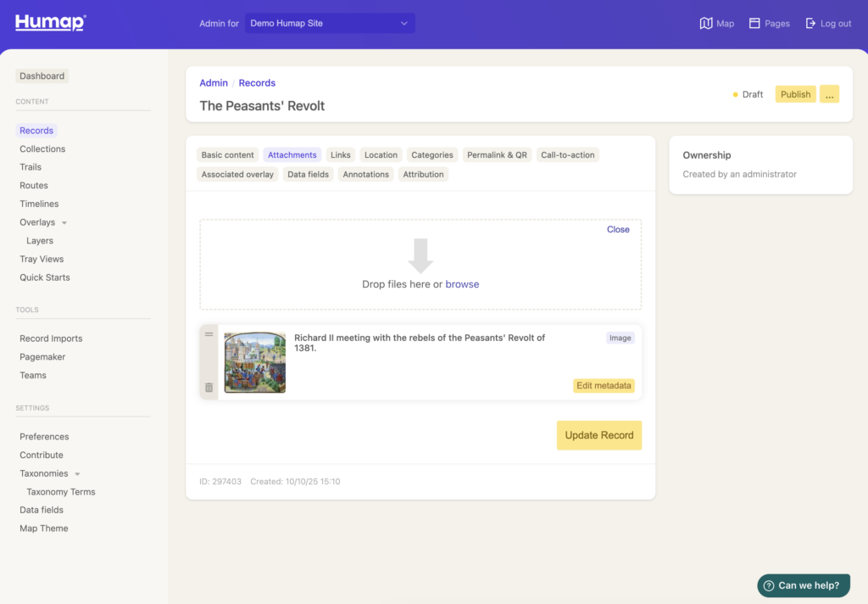868x604 pixels.
Task: Click the Humap logo
Action: (x=49, y=22)
